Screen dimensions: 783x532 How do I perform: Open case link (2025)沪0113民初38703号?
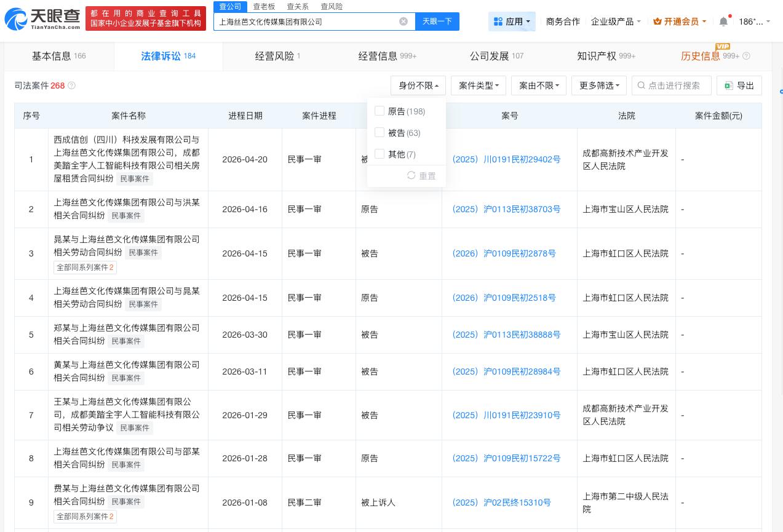(x=506, y=209)
